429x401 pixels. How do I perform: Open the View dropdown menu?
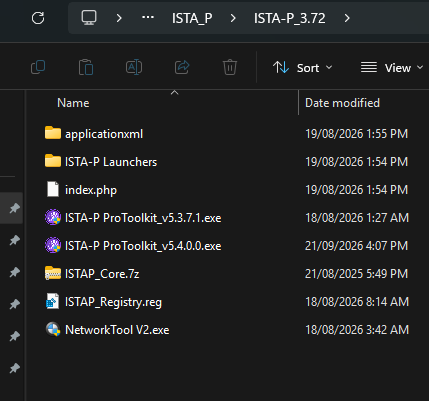[392, 68]
